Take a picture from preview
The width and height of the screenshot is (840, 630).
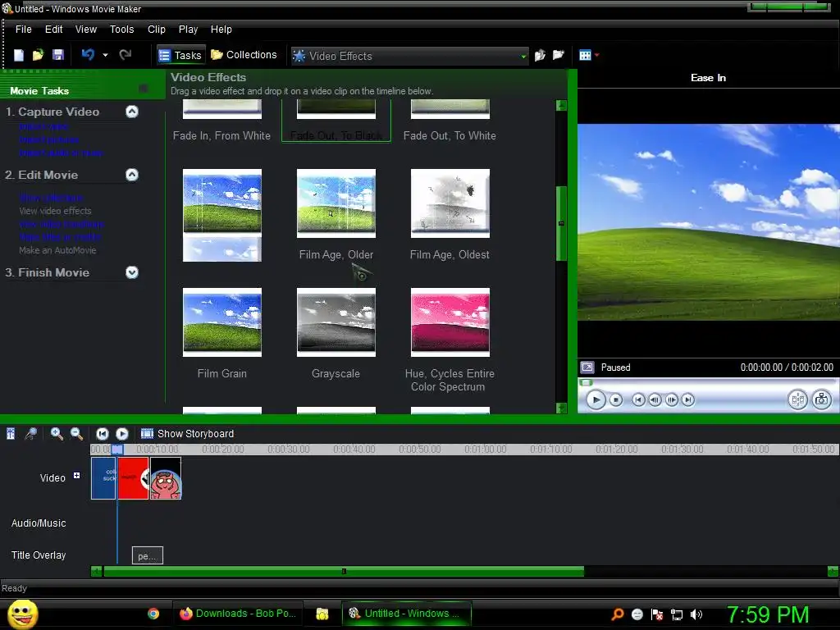(821, 399)
